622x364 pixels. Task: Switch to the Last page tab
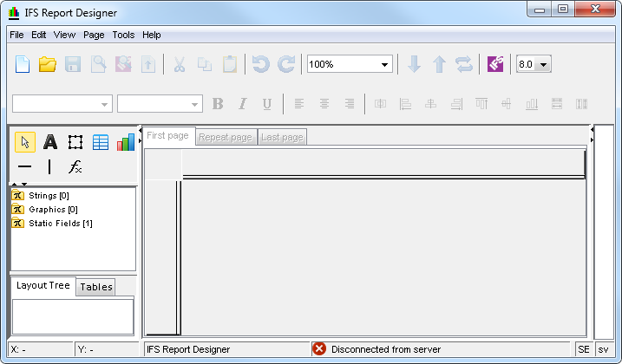[x=282, y=137]
